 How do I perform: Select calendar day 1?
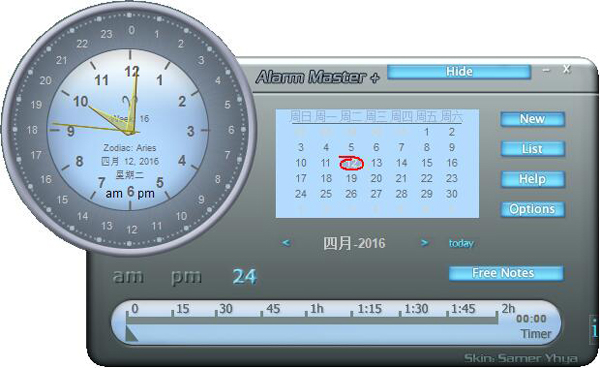(426, 132)
